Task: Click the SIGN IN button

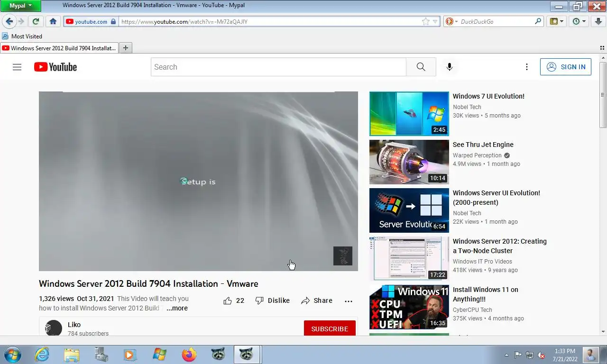Action: pyautogui.click(x=566, y=67)
